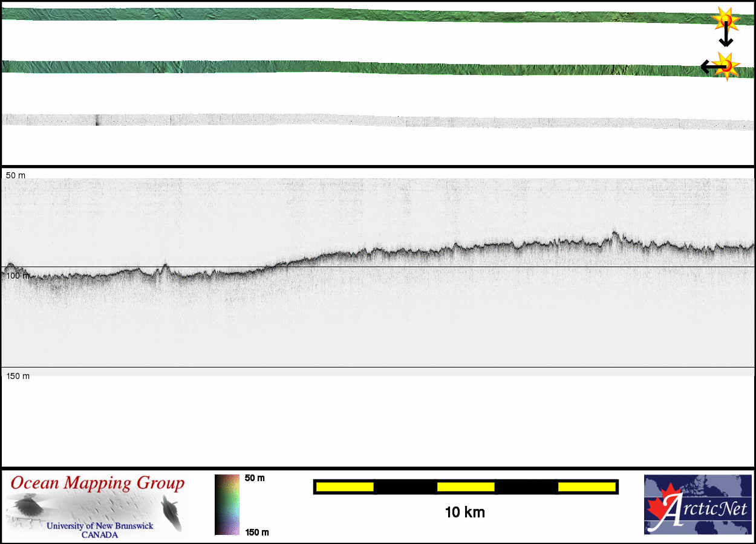The image size is (756, 544).
Task: Click the 150 m legend label
Action: [257, 532]
